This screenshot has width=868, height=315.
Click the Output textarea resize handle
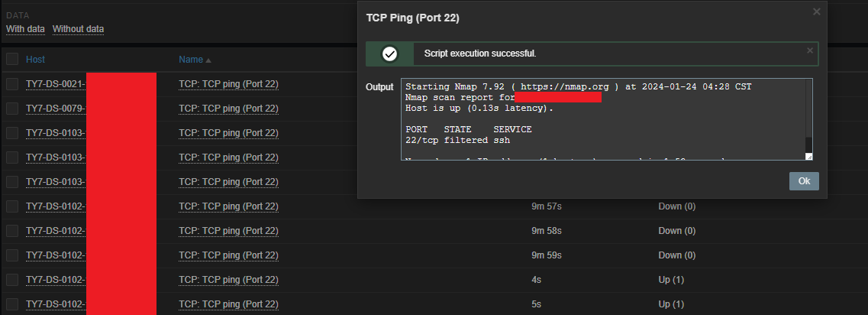pyautogui.click(x=808, y=156)
